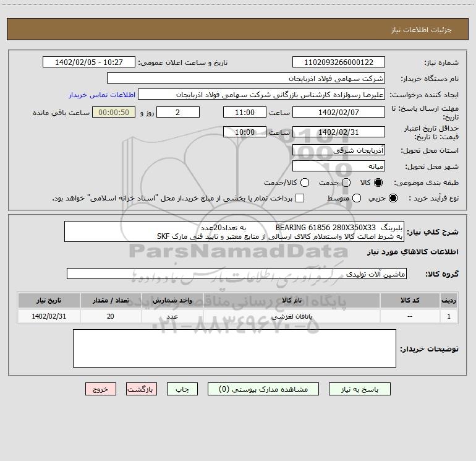Open the اطلاعات تماس خریدار link
This screenshot has width=476, height=461.
pos(102,95)
